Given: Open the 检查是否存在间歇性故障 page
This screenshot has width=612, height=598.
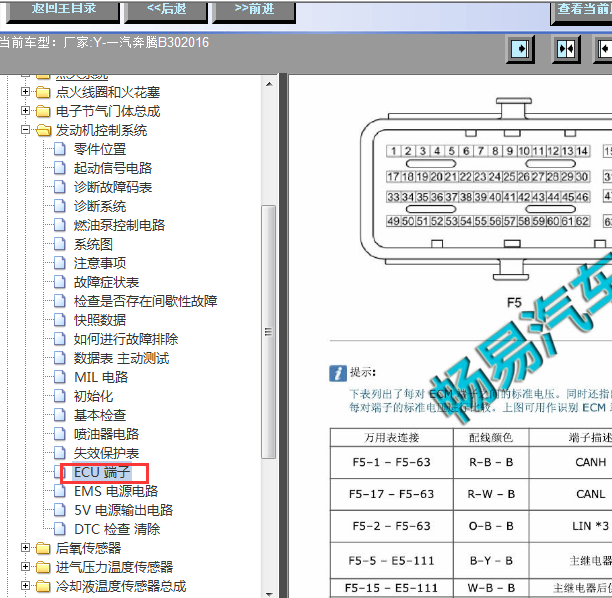Looking at the screenshot, I should point(146,301).
